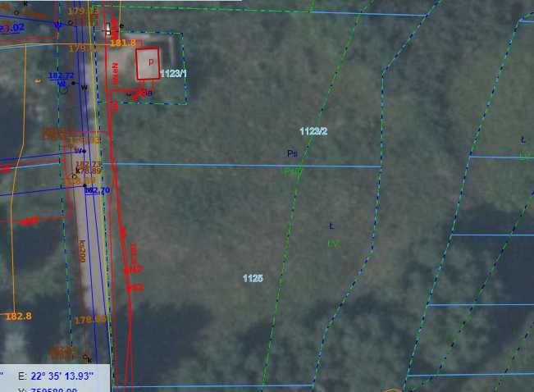Viewport: 534px width, 392px height.
Task: Select parcel label 1123/2
Action: click(x=313, y=131)
